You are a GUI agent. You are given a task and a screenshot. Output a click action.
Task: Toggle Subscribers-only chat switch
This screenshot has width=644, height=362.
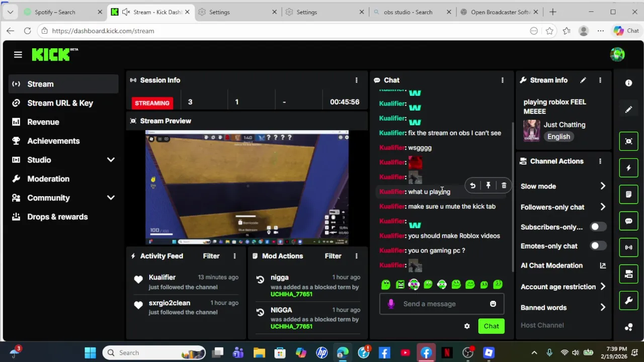click(598, 227)
